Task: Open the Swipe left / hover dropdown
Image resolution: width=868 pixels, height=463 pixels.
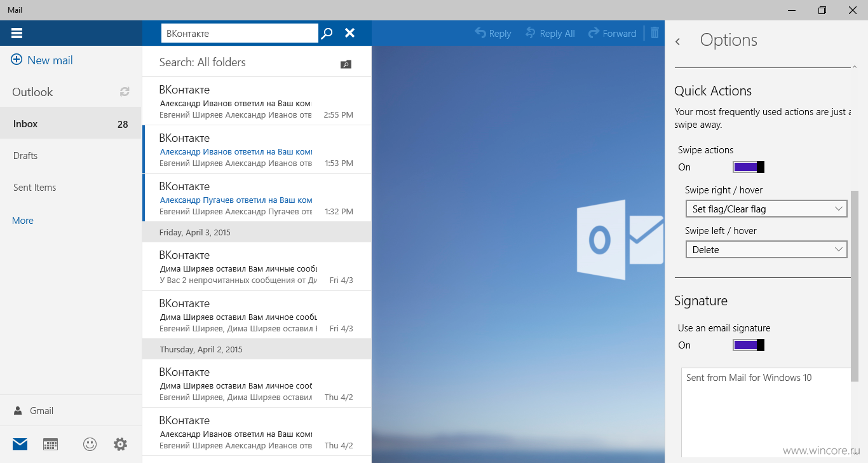Action: click(x=766, y=250)
